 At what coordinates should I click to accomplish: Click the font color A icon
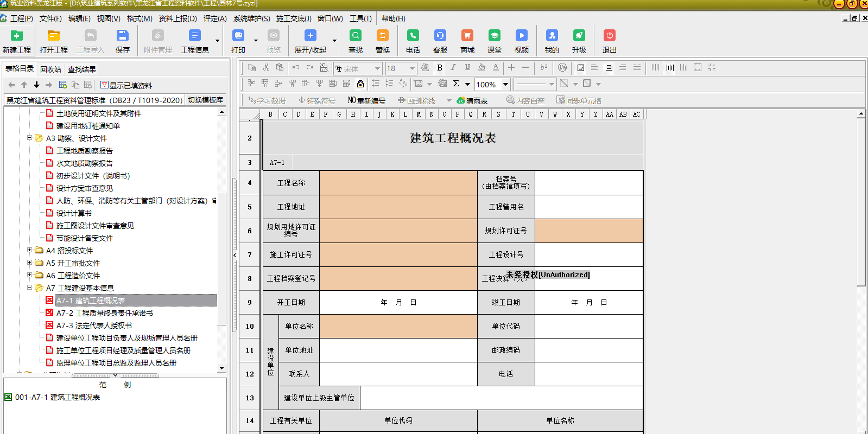click(496, 68)
